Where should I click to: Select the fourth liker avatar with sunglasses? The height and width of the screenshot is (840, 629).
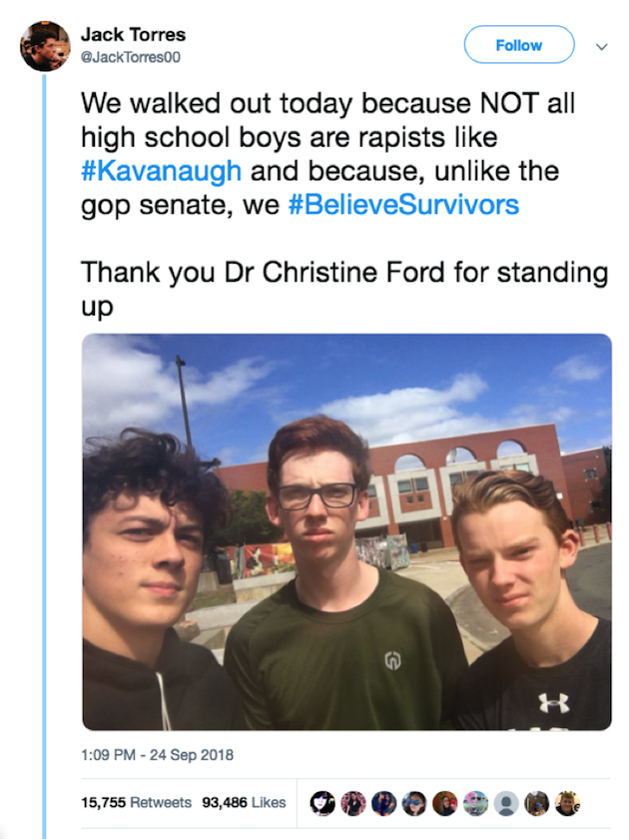tap(414, 803)
